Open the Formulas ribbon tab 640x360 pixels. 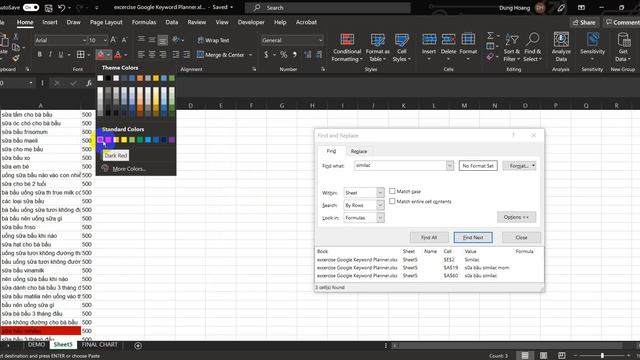click(144, 22)
